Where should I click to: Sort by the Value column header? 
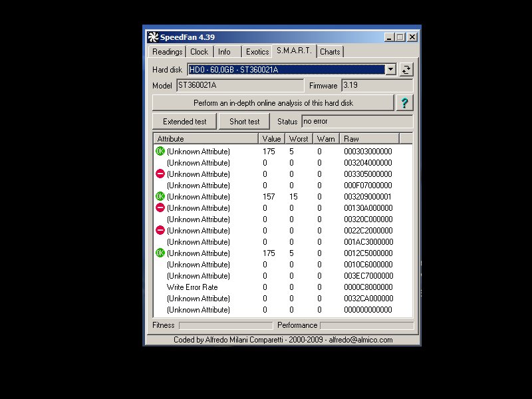[x=272, y=139]
